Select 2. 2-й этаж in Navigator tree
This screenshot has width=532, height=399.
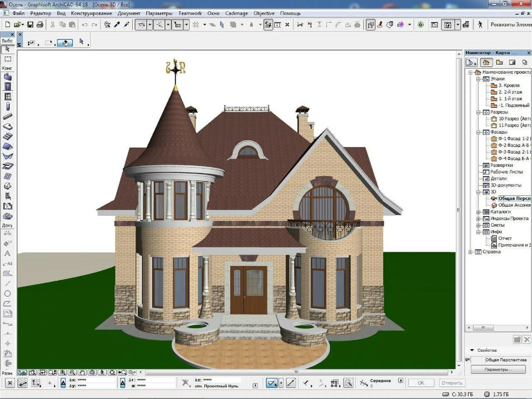click(x=510, y=92)
